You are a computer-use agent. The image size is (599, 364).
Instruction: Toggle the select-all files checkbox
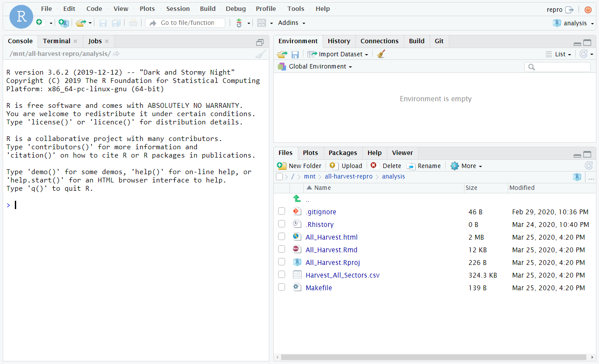point(279,177)
